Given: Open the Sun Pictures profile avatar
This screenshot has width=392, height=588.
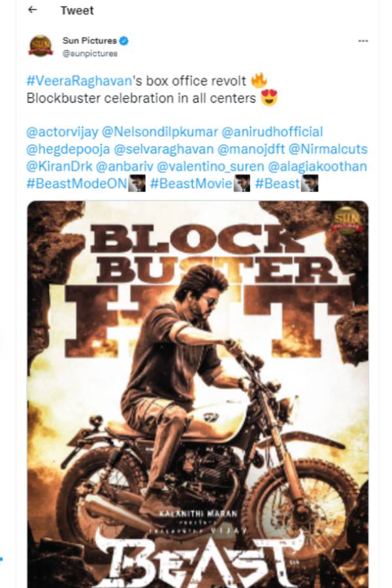Looking at the screenshot, I should pos(41,46).
